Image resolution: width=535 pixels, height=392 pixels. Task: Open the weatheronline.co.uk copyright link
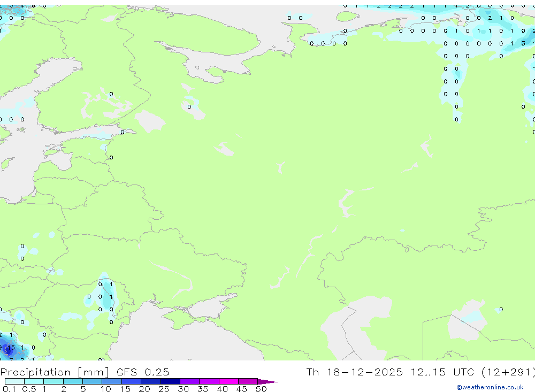(x=490, y=387)
